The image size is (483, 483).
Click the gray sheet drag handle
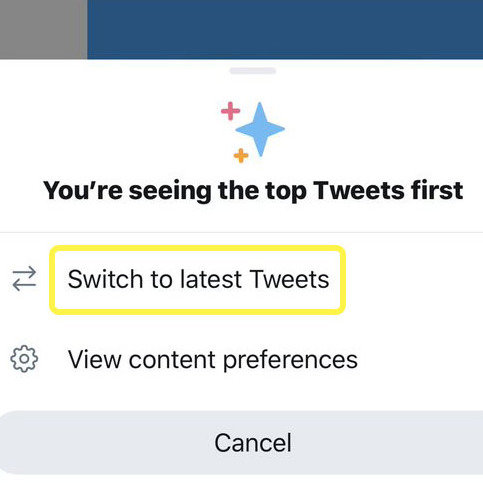tap(253, 71)
